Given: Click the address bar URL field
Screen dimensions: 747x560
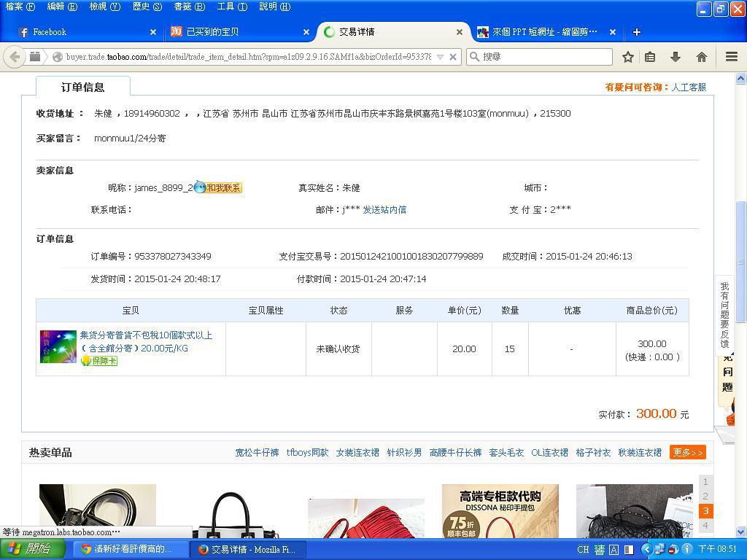Looking at the screenshot, I should 248,57.
